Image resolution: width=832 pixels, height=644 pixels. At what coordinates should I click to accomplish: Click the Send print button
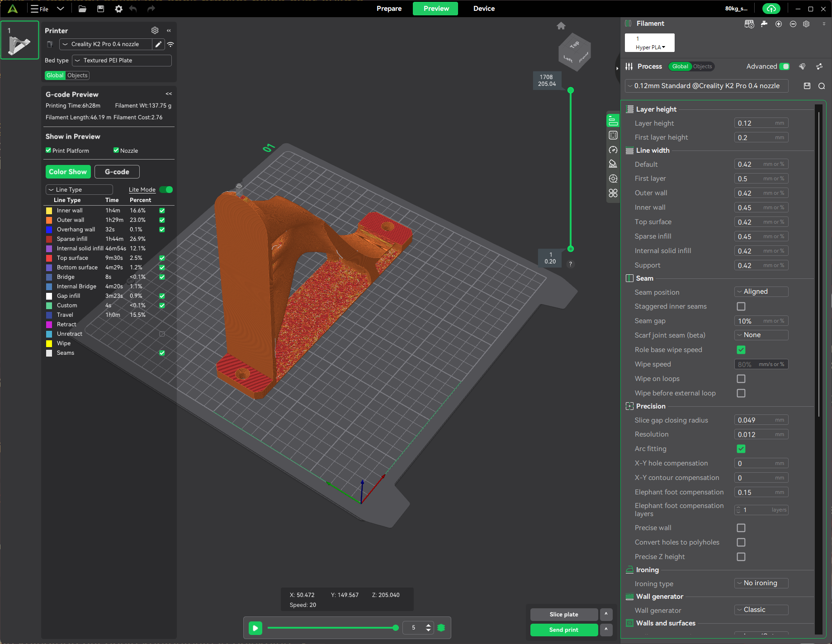(x=563, y=630)
